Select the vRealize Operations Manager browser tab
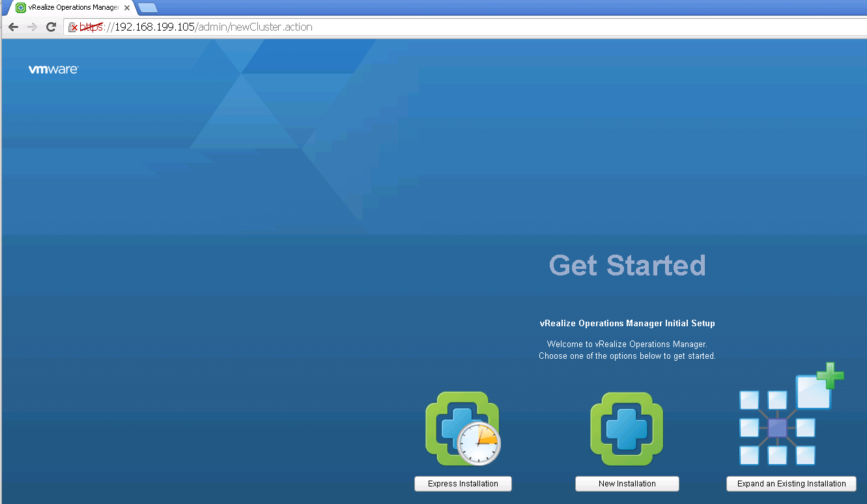The width and height of the screenshot is (867, 504). [x=72, y=8]
